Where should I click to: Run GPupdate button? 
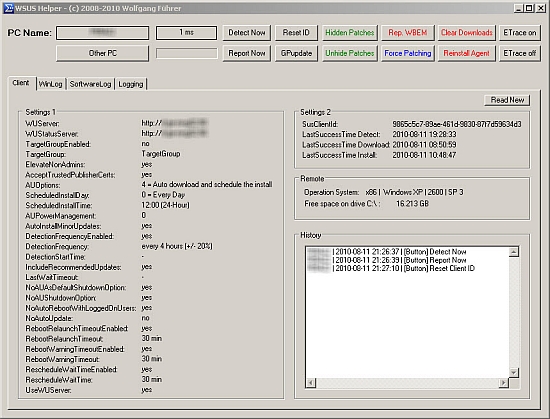(x=296, y=53)
